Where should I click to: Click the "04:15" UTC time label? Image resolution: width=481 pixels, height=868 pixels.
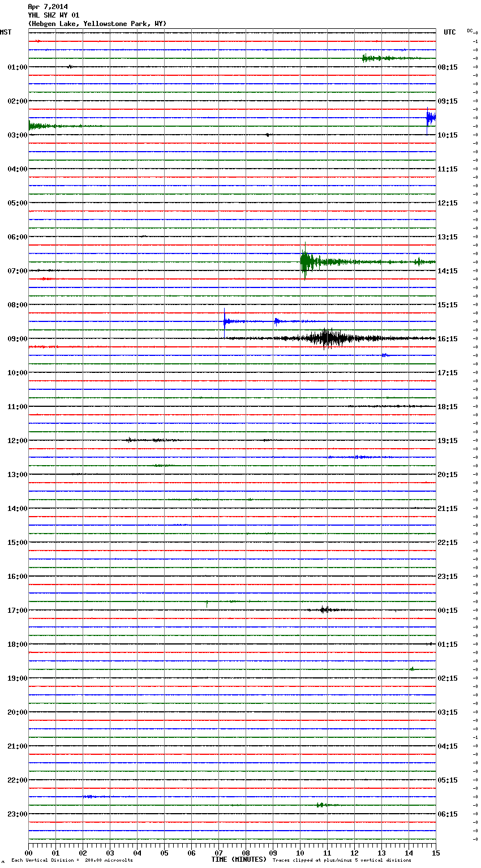point(448,746)
